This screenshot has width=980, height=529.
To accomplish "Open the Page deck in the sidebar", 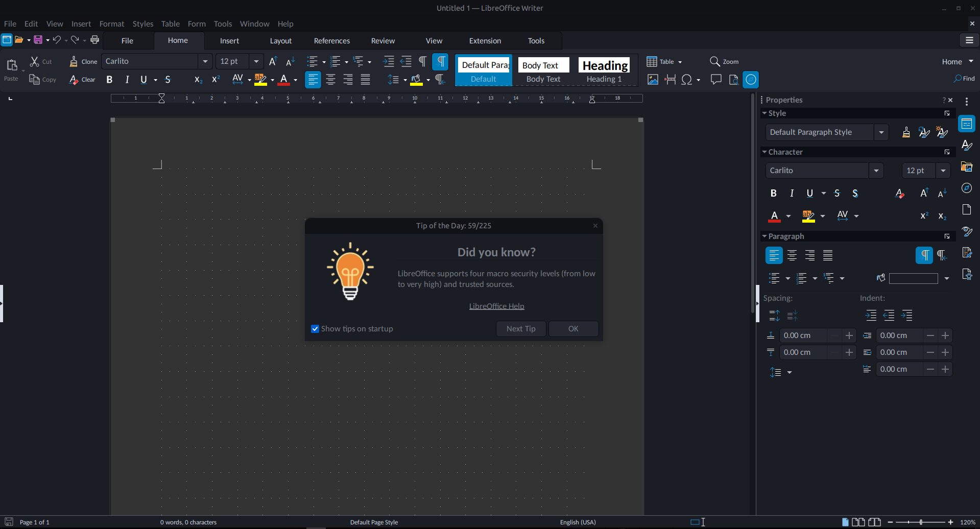I will 967,209.
